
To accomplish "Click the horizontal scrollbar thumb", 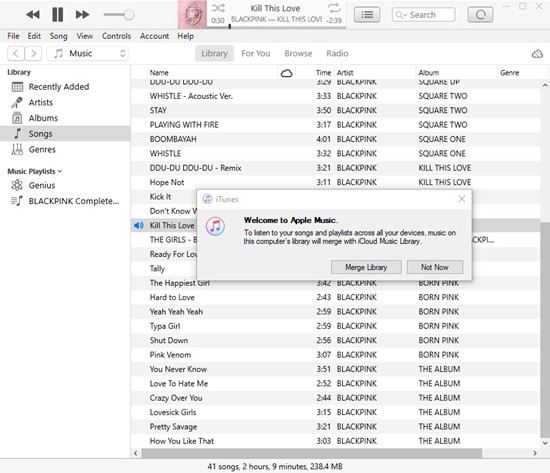I will (311, 453).
